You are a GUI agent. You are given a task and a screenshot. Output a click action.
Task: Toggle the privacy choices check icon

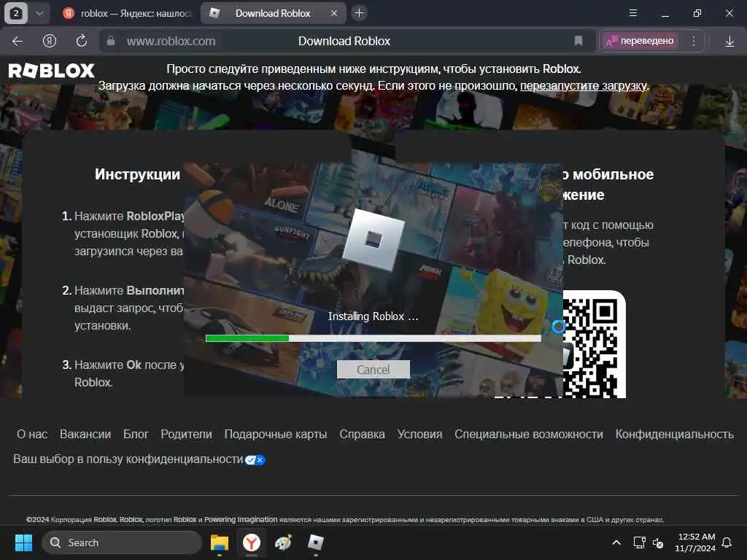point(255,460)
